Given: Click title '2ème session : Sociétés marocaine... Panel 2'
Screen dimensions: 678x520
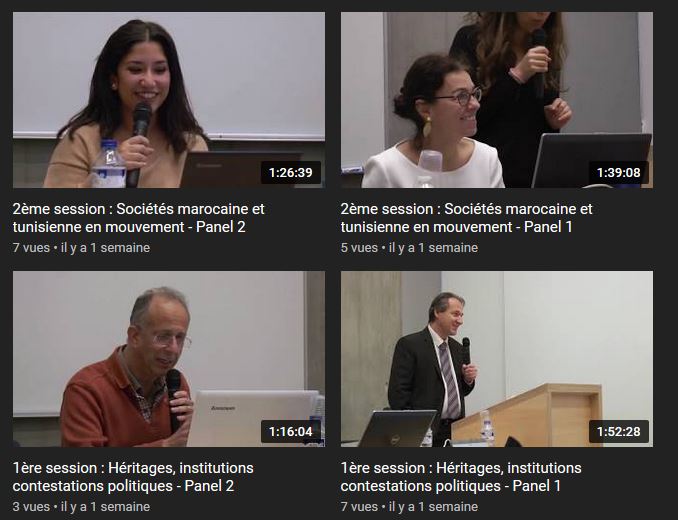Looking at the screenshot, I should click(138, 218).
